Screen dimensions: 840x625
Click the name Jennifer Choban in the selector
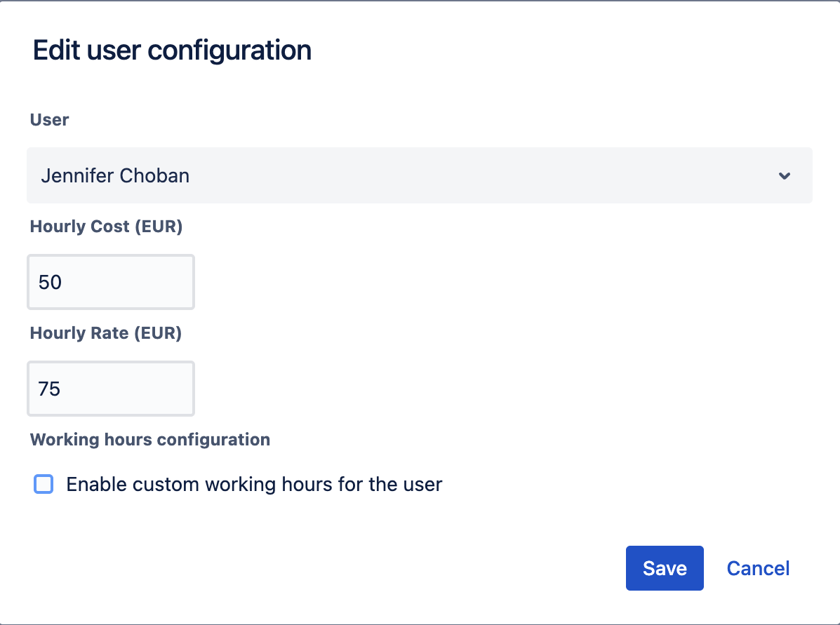[x=115, y=175]
